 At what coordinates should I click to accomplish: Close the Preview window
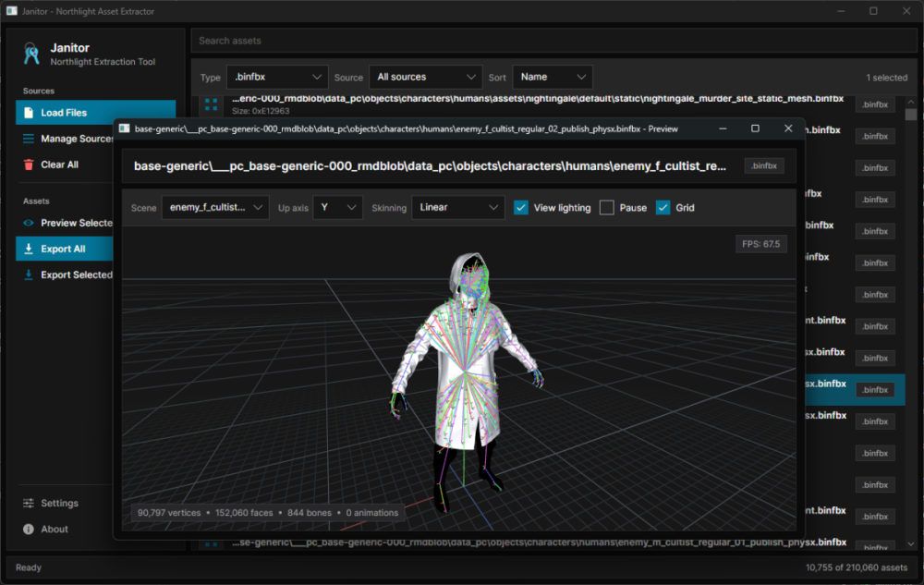pyautogui.click(x=788, y=128)
